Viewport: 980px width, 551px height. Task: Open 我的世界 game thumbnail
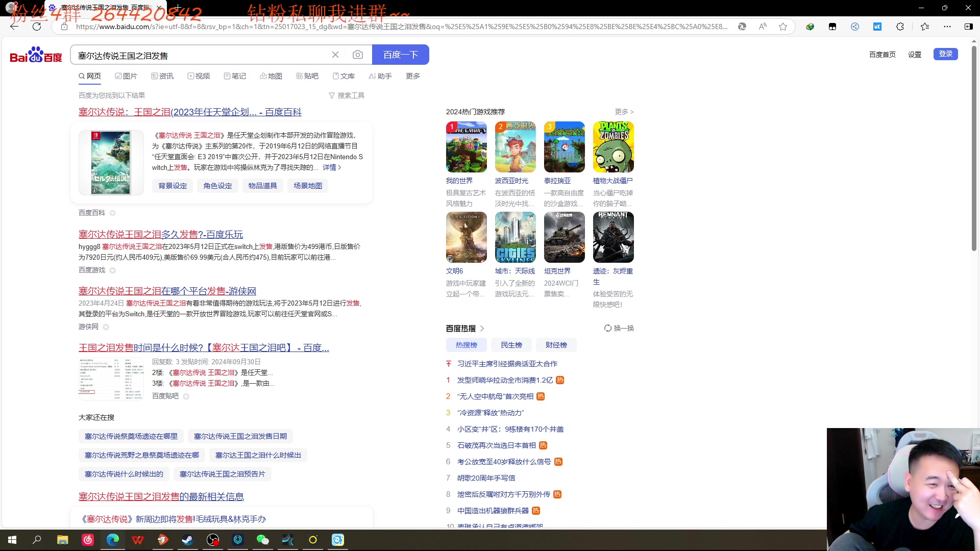(467, 147)
